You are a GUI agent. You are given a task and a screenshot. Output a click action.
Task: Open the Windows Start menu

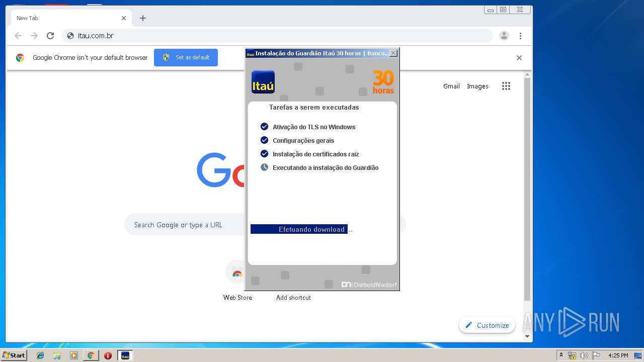point(14,355)
